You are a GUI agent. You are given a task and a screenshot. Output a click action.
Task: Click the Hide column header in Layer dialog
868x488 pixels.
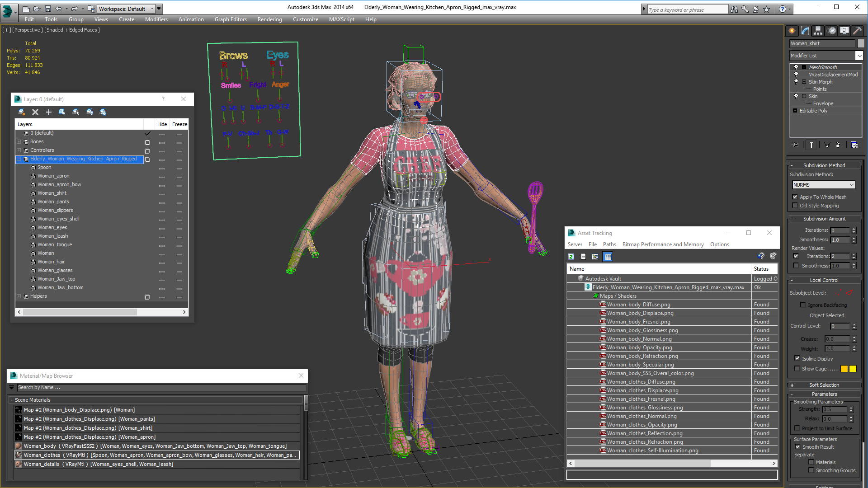point(162,124)
